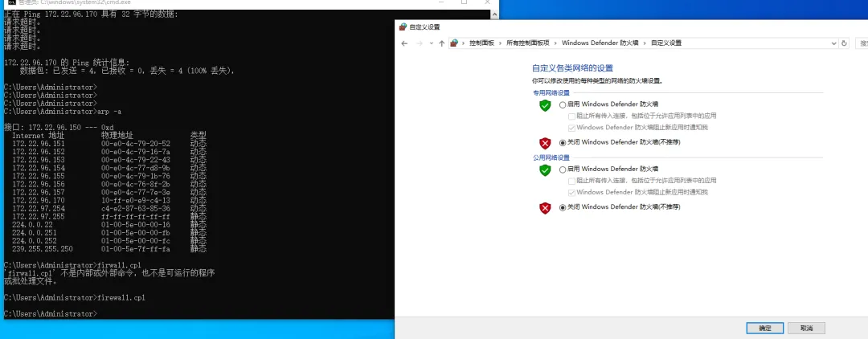Click red shield under 公用网络设置
The height and width of the screenshot is (339, 868).
click(545, 208)
